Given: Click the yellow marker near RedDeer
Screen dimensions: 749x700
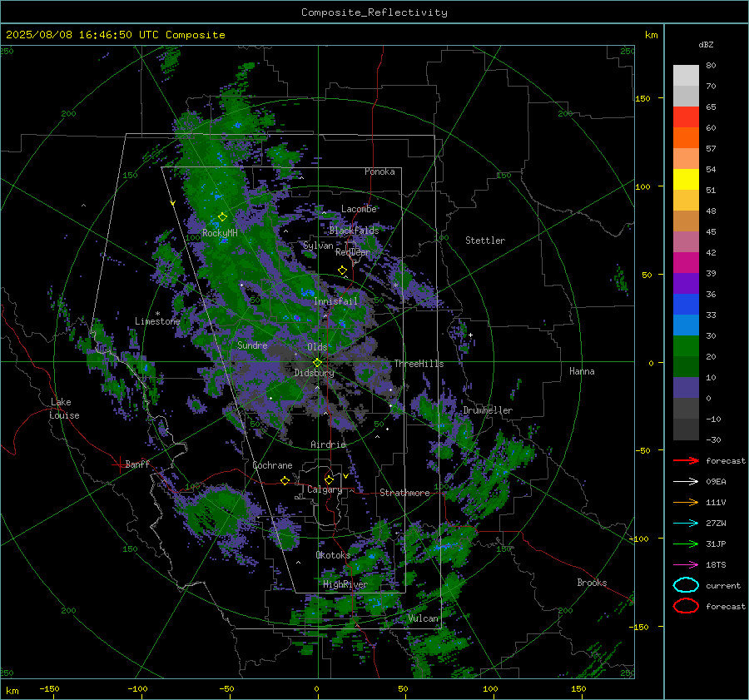Looking at the screenshot, I should pos(342,271).
